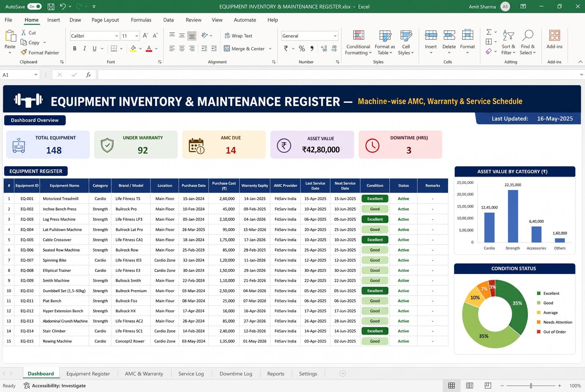Switch to Equipment Register sheet tab

tap(88, 374)
